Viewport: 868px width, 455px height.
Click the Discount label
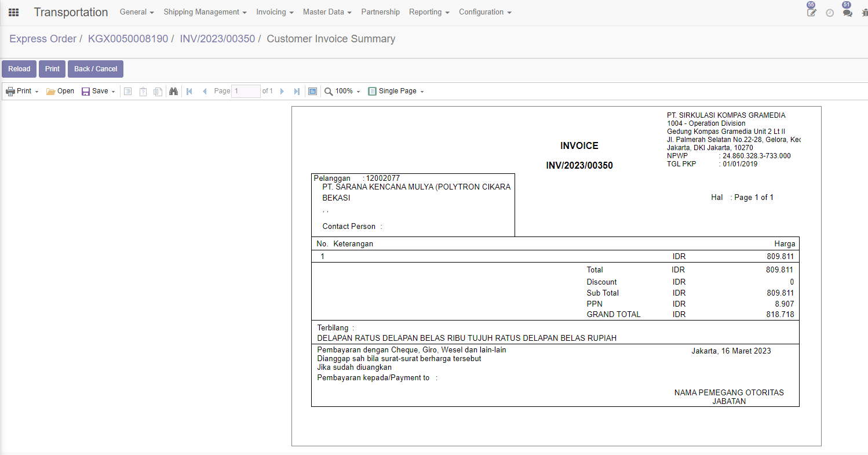pyautogui.click(x=601, y=282)
